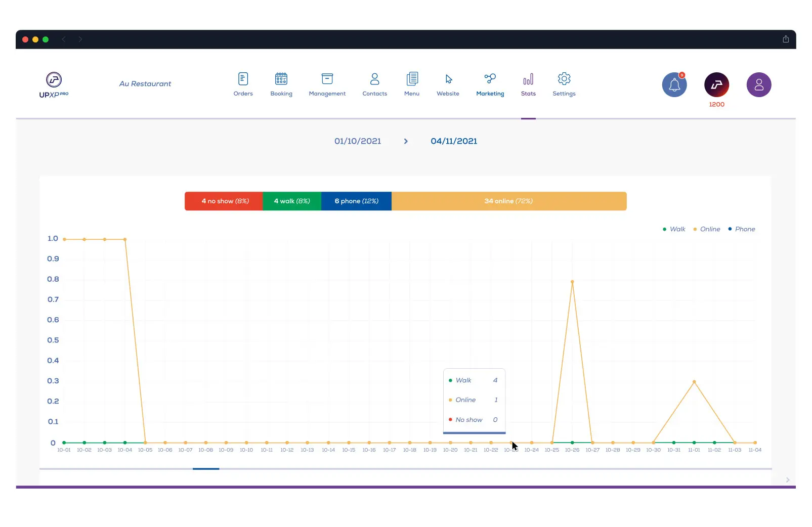Open notifications from the bell icon
The width and height of the screenshot is (812, 527).
tap(674, 84)
